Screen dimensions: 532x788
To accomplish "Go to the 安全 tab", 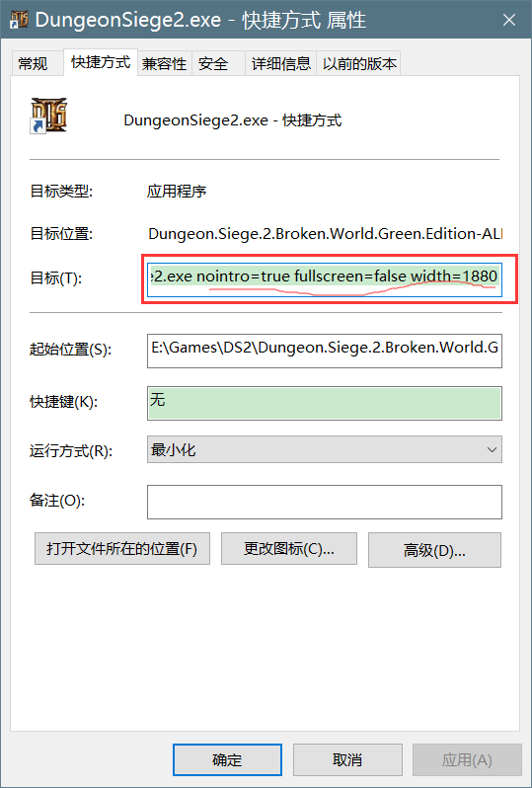I will pos(213,64).
